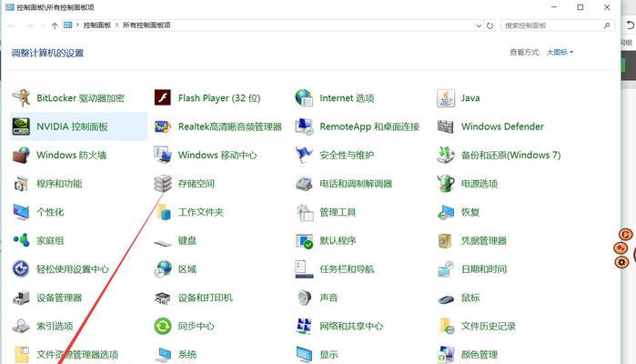Screen dimensions: 636x364
Task: Open 凭据管理器 safe icon
Action: coord(445,240)
